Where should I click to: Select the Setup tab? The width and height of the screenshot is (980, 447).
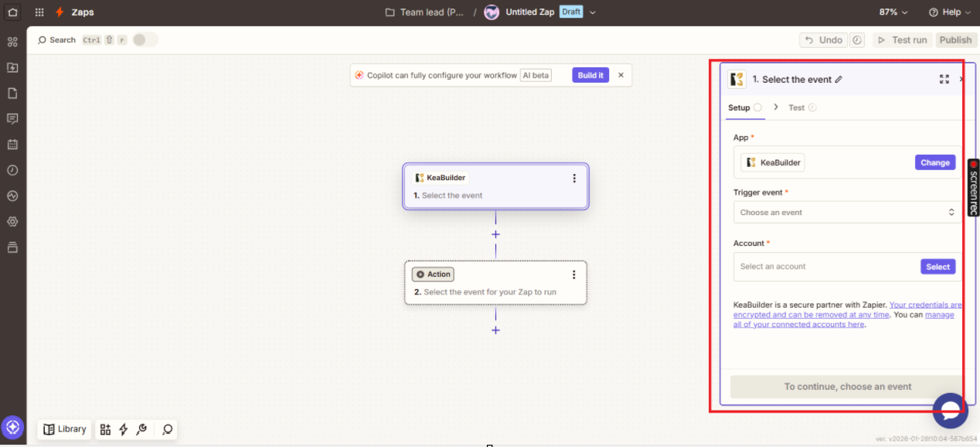coord(739,107)
